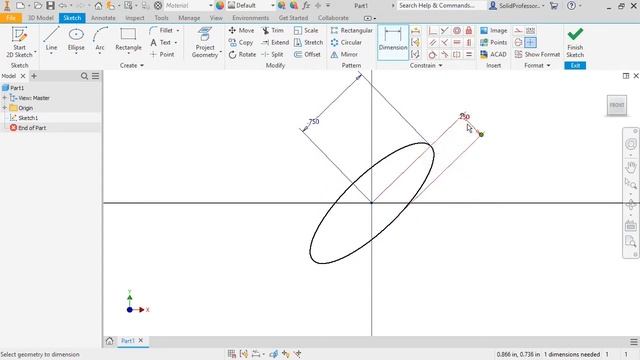Viewport: 640px width, 360px height.
Task: Select the Split tool
Action: click(x=272, y=54)
